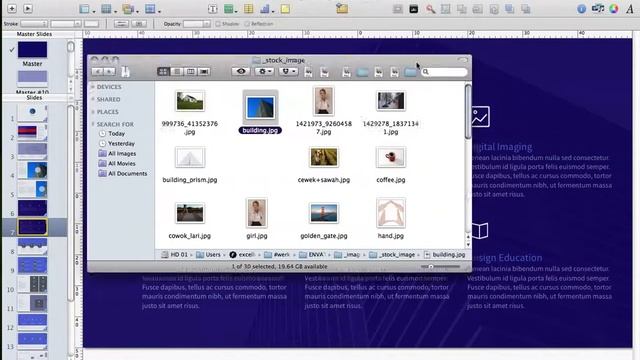Click the Bring to Front arrange icon
This screenshot has width=640, height=360.
509,9
